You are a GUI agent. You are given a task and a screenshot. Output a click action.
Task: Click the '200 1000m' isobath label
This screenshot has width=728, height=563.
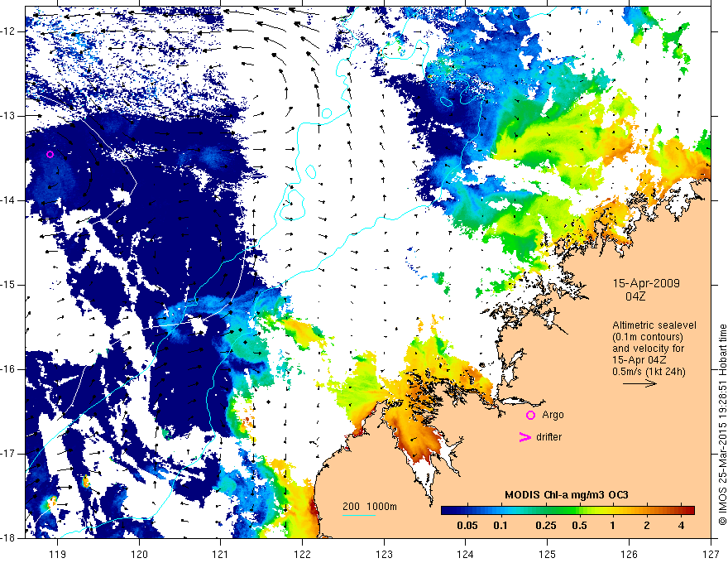point(370,507)
